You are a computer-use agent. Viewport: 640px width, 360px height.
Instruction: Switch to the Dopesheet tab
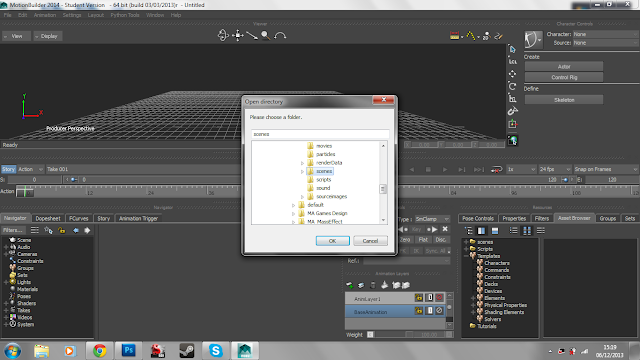pyautogui.click(x=48, y=218)
